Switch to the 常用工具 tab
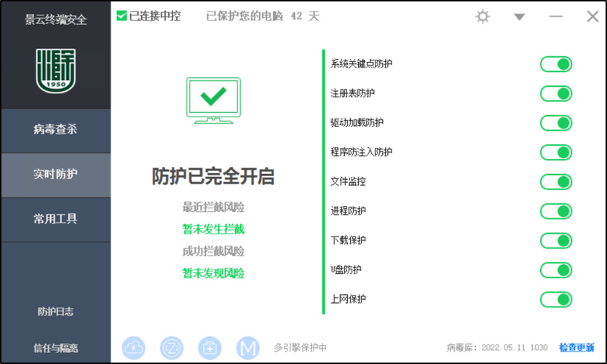 (55, 218)
